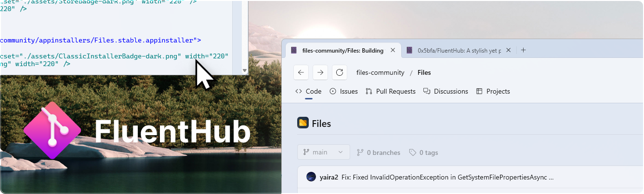Open the Discussions section
Image resolution: width=644 pixels, height=194 pixels.
446,91
